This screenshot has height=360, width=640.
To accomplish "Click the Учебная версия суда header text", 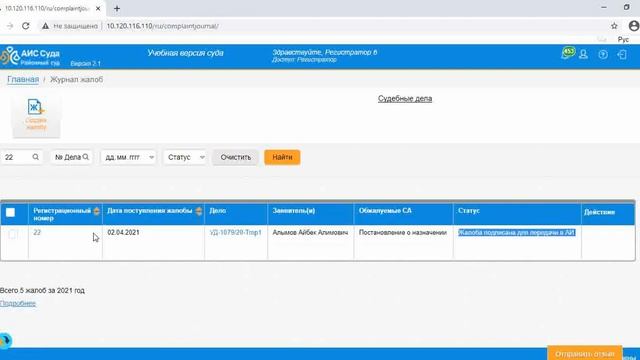I will [x=185, y=53].
